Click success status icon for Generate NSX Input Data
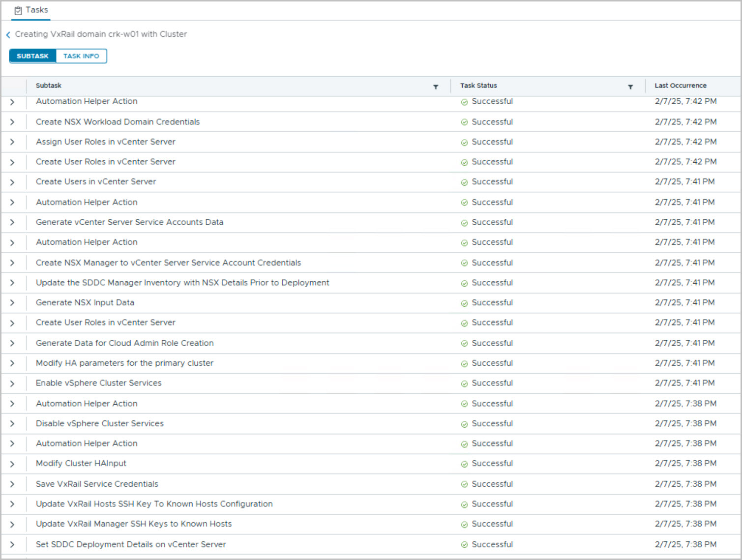This screenshot has height=560, width=742. [464, 303]
